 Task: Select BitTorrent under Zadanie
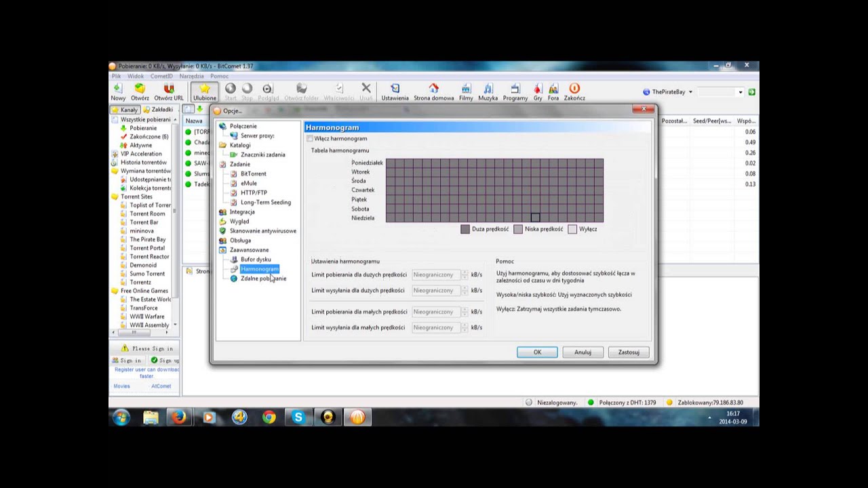(254, 174)
